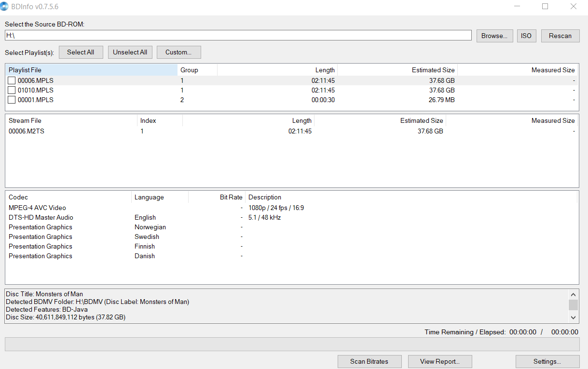Click log scrollbar down arrow
The height and width of the screenshot is (369, 588).
(x=573, y=317)
